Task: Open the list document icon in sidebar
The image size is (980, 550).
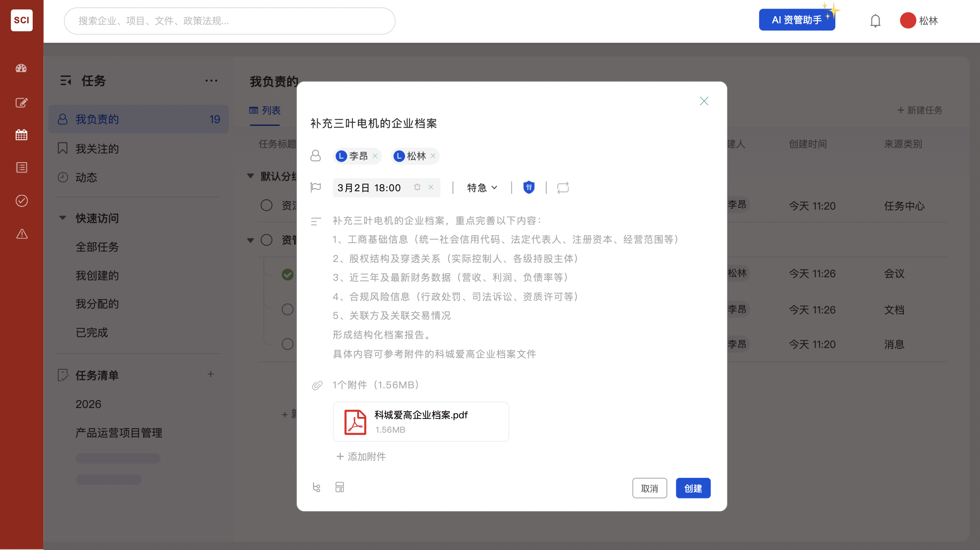Action: [21, 168]
